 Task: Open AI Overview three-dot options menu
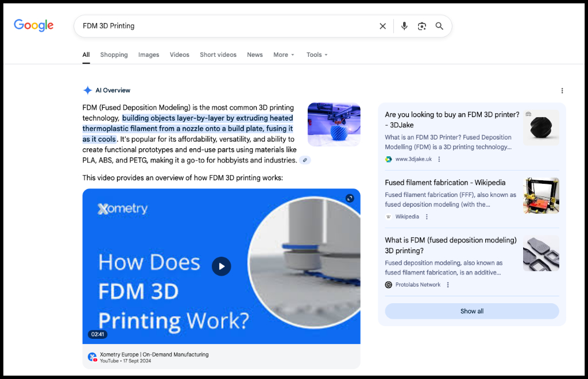click(562, 91)
